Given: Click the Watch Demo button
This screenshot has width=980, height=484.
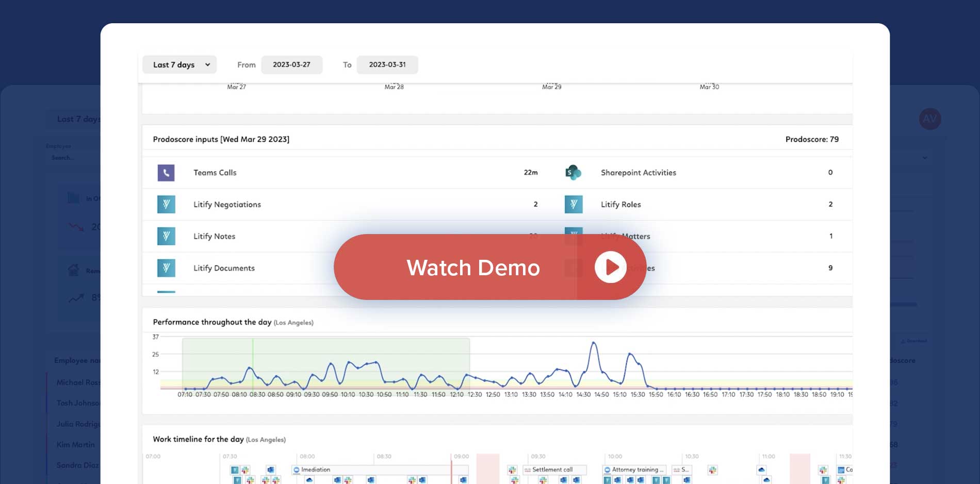Looking at the screenshot, I should [x=490, y=267].
